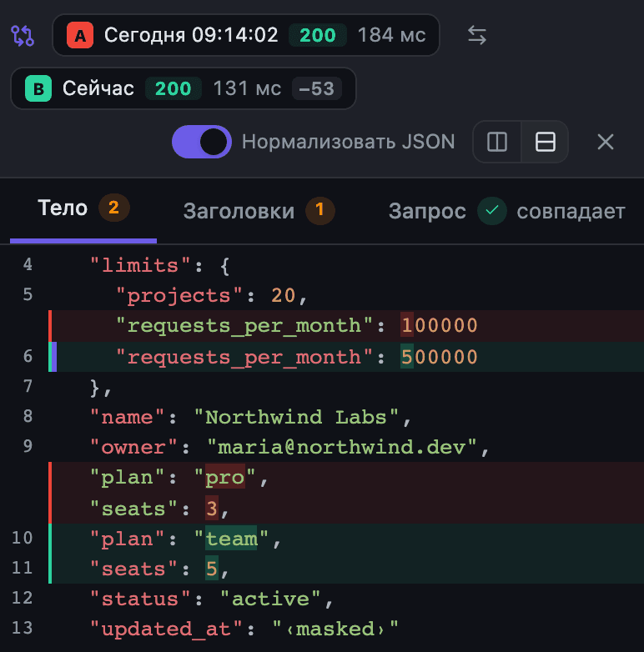This screenshot has width=644, height=652.
Task: Click removed line with value 100000
Action: click(x=346, y=326)
